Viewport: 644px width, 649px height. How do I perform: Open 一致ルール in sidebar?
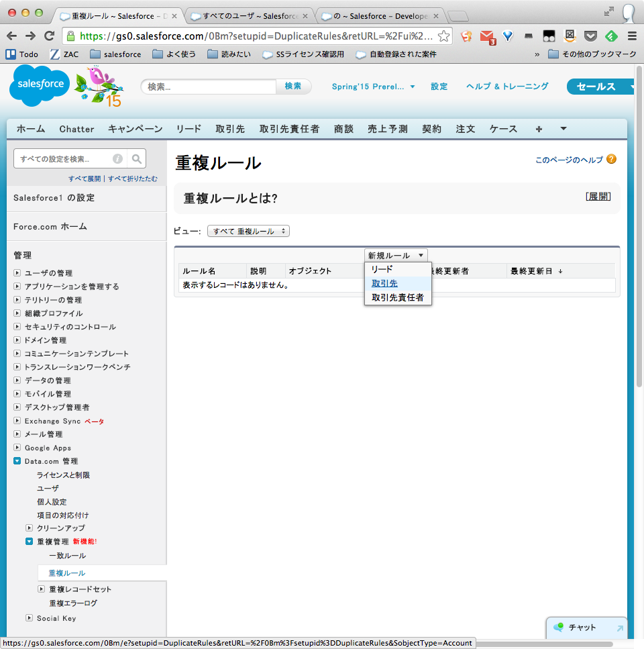point(68,556)
